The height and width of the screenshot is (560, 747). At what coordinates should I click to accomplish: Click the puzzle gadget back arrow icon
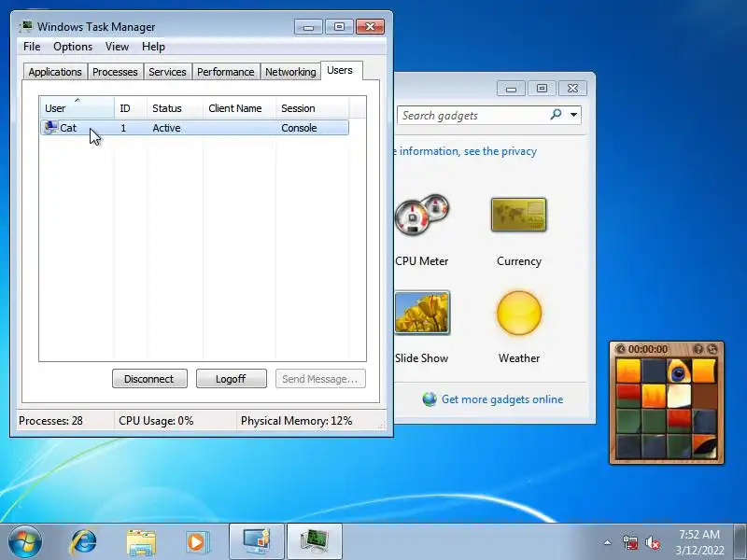point(620,349)
